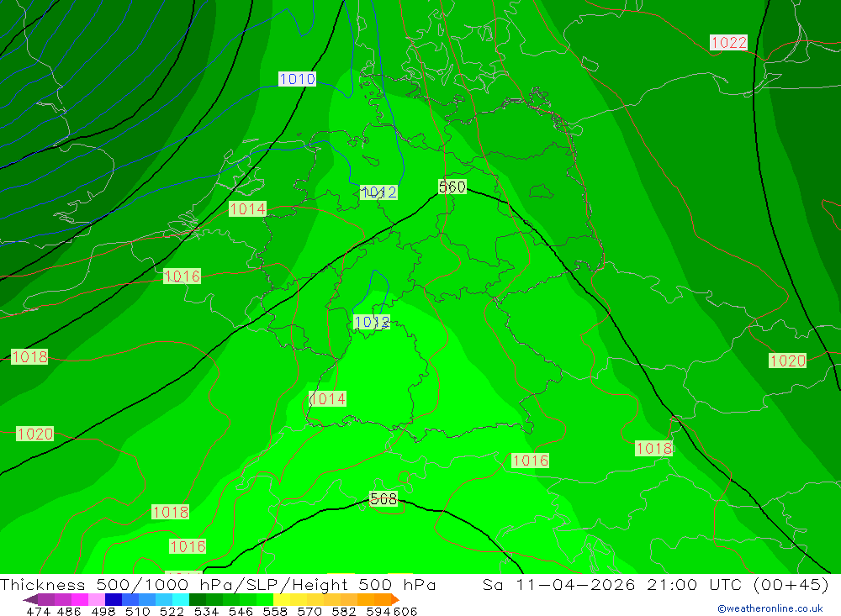Viewport: 841px width, 616px height.
Task: Click the black 560 height contour label
Action: pos(452,187)
